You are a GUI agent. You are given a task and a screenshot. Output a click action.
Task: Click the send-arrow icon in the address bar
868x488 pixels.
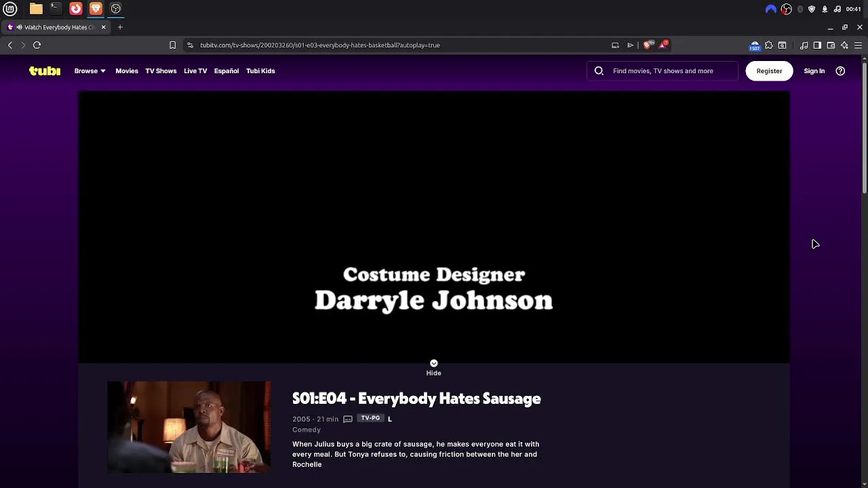[x=630, y=45]
